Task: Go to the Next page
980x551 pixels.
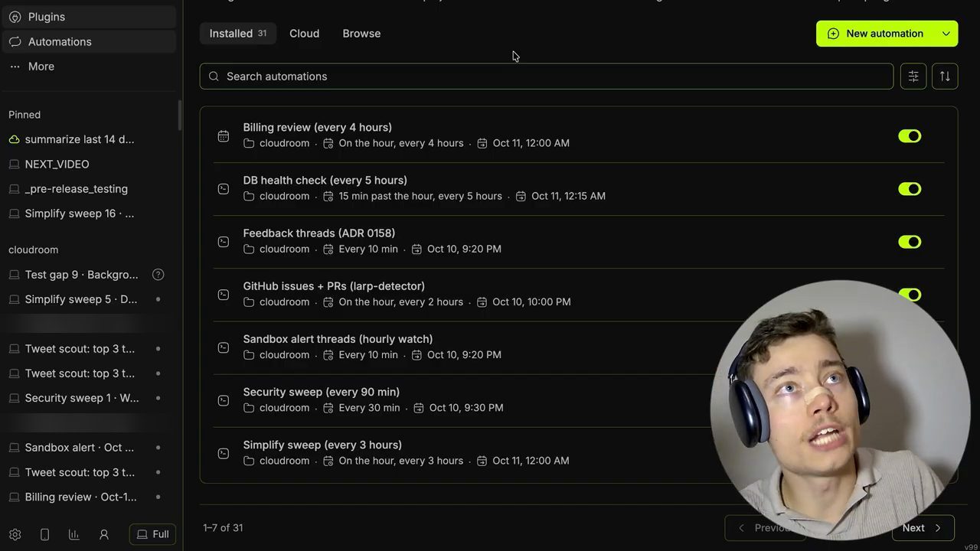Action: click(923, 528)
